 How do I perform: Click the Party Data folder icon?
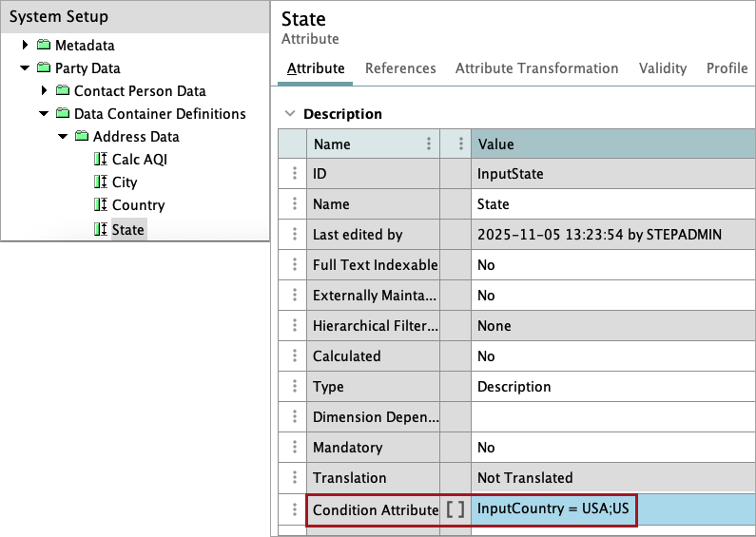click(x=44, y=68)
